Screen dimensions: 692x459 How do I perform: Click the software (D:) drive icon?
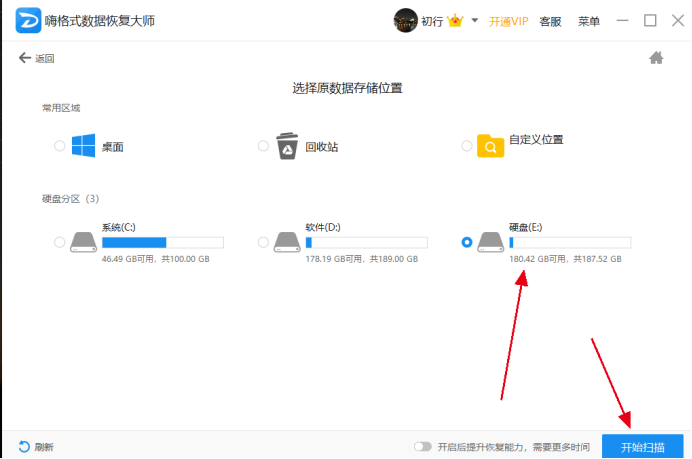click(x=287, y=242)
